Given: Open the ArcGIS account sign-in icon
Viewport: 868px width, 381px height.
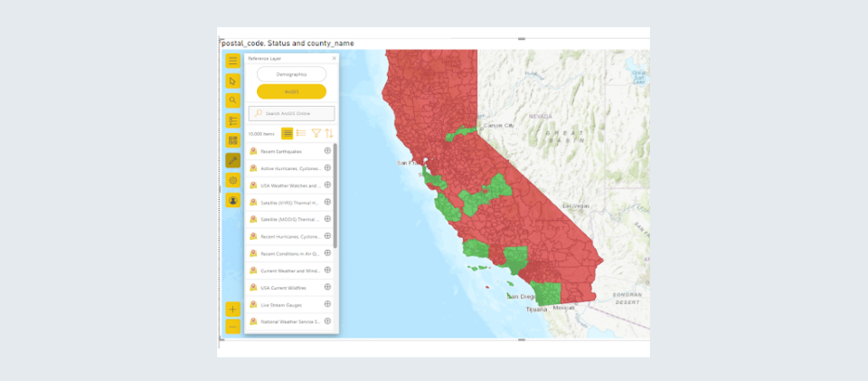Looking at the screenshot, I should tap(233, 200).
